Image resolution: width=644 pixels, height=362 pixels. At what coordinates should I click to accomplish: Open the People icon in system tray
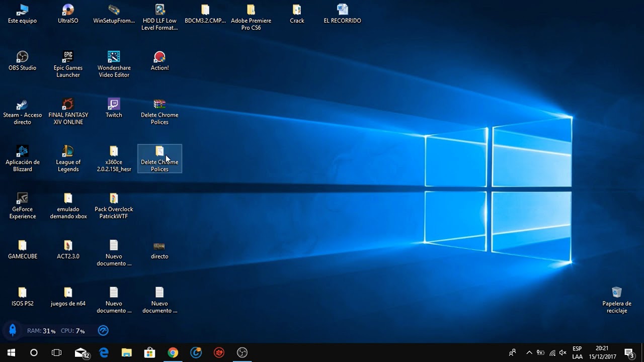(x=512, y=352)
